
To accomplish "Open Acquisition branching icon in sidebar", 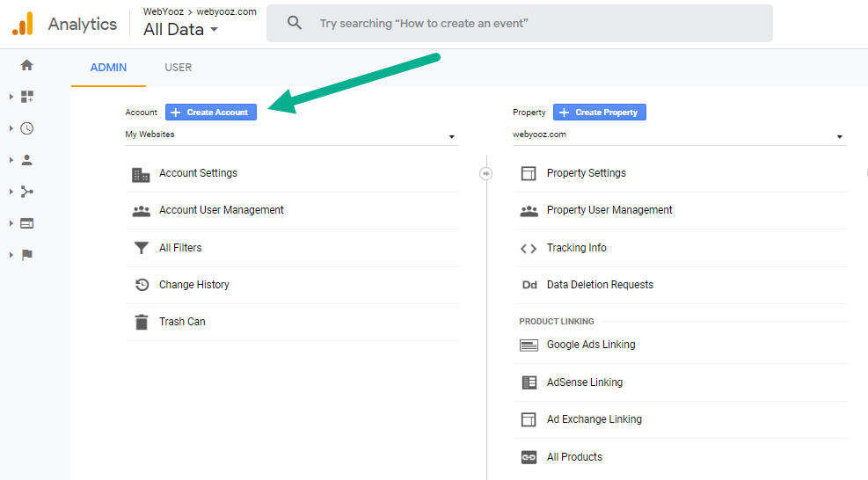I will tap(26, 192).
